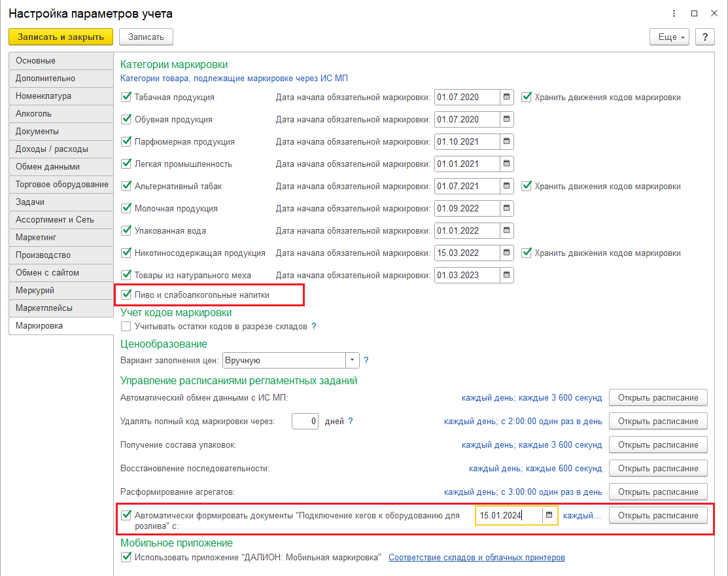728x576 pixels.
Task: Click days count field showing 0
Action: [305, 422]
